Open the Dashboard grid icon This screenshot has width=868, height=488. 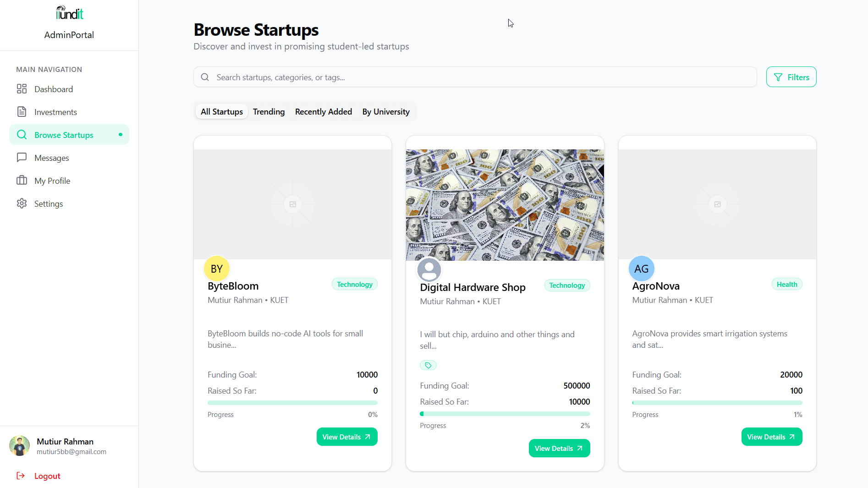coord(22,89)
